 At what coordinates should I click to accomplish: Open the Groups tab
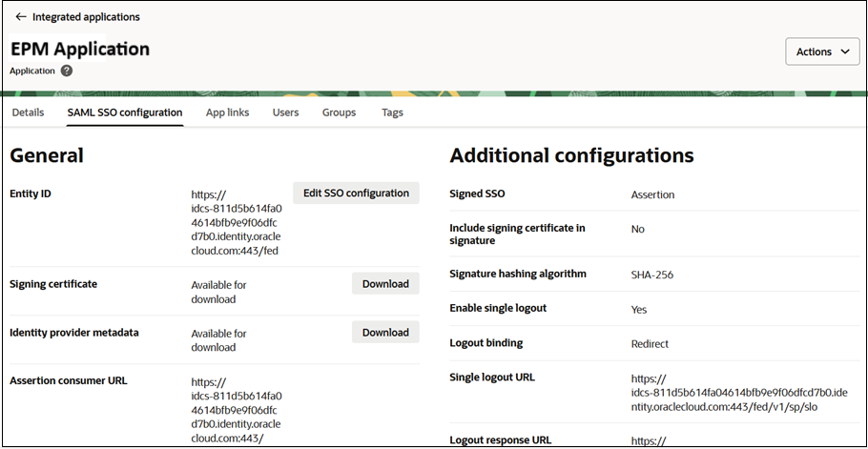tap(339, 112)
